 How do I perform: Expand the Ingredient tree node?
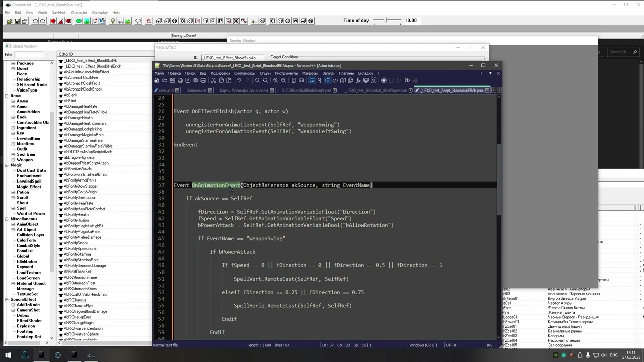click(x=13, y=128)
